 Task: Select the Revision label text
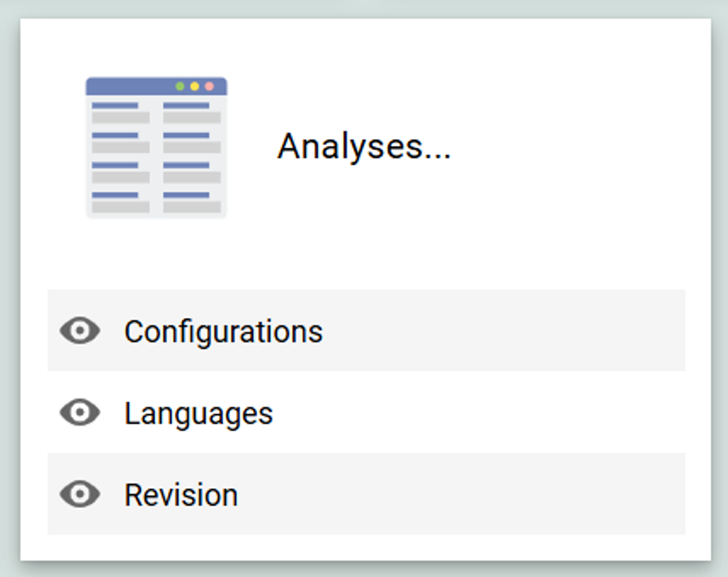[181, 495]
